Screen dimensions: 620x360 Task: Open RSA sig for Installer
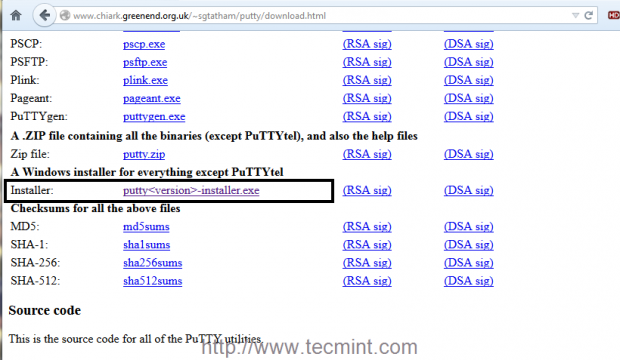tap(367, 190)
